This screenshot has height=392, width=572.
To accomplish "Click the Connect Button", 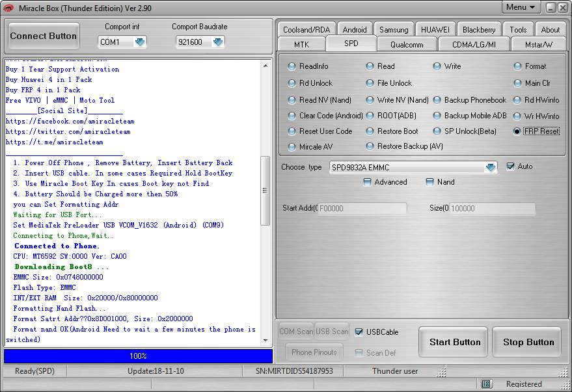I will tap(44, 36).
